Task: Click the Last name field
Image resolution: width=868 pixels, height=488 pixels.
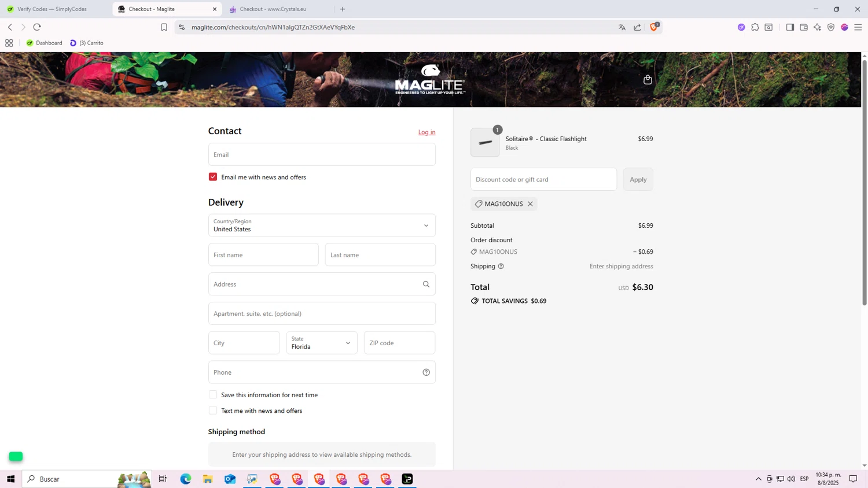Action: (380, 255)
